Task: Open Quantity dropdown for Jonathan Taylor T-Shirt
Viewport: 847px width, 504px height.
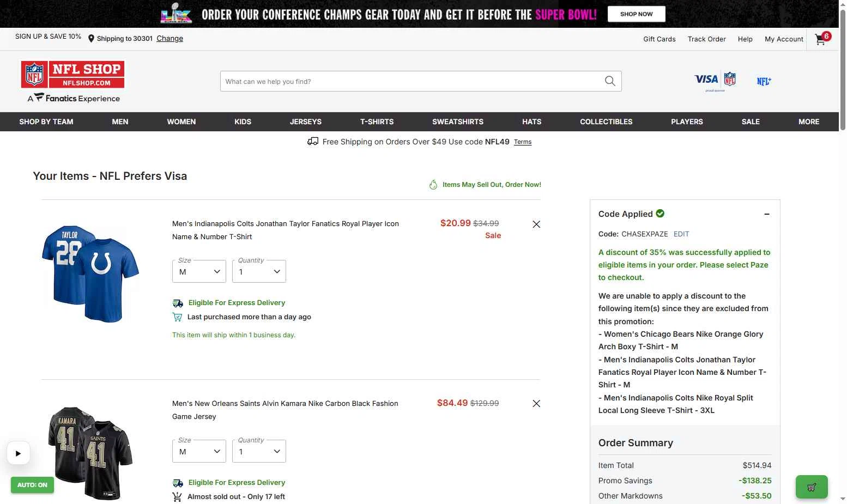Action: 259,271
